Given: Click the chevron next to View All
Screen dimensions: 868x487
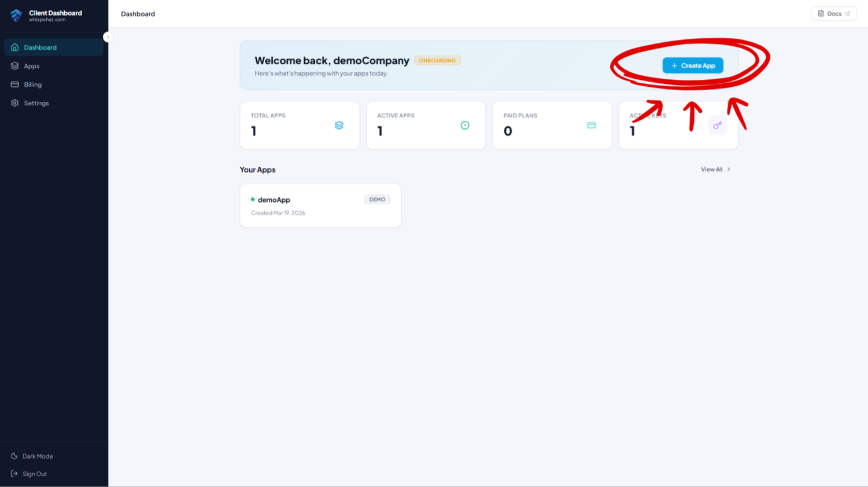Looking at the screenshot, I should (729, 169).
